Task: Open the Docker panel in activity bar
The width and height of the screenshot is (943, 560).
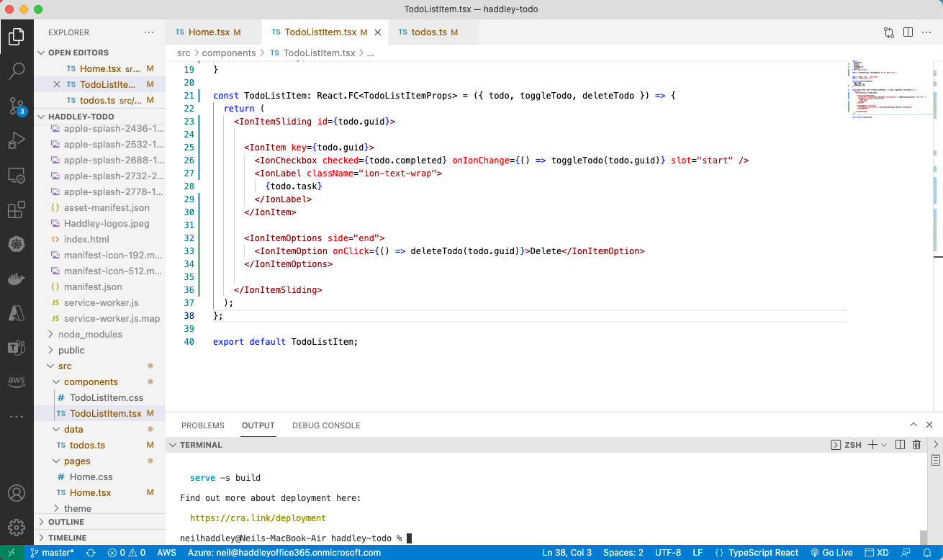Action: tap(17, 279)
